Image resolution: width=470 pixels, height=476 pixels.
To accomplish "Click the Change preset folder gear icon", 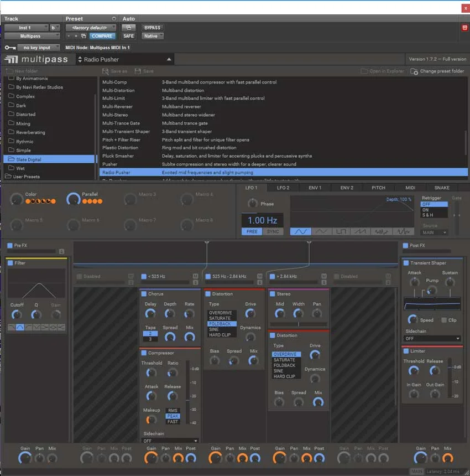I will tap(414, 71).
